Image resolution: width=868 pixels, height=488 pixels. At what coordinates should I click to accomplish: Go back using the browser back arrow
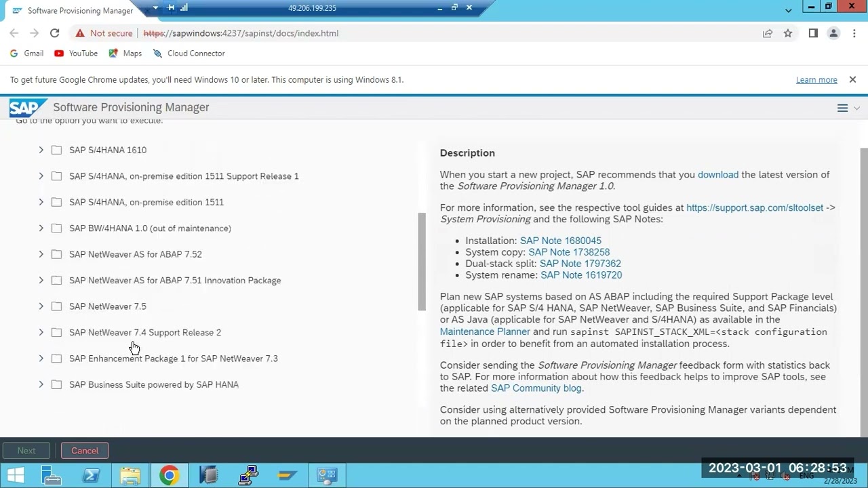[x=14, y=33]
